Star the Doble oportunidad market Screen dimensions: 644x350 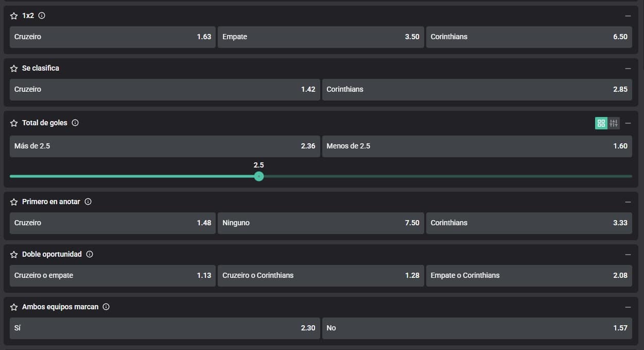14,255
